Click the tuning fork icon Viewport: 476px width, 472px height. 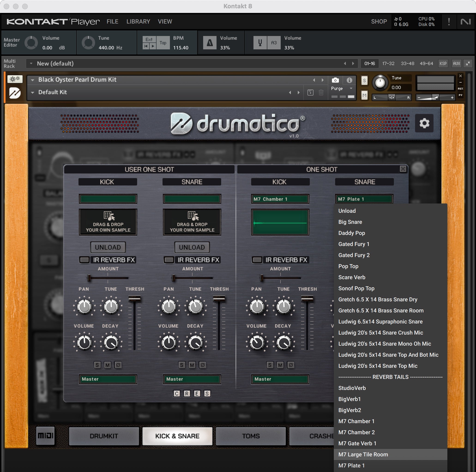pyautogui.click(x=260, y=43)
